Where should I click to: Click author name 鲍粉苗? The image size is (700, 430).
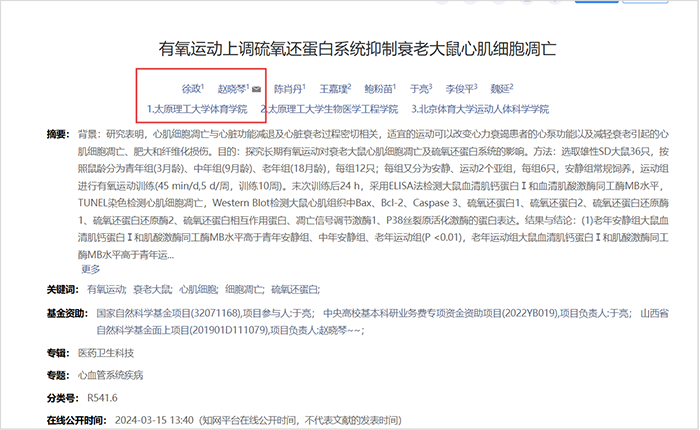379,89
